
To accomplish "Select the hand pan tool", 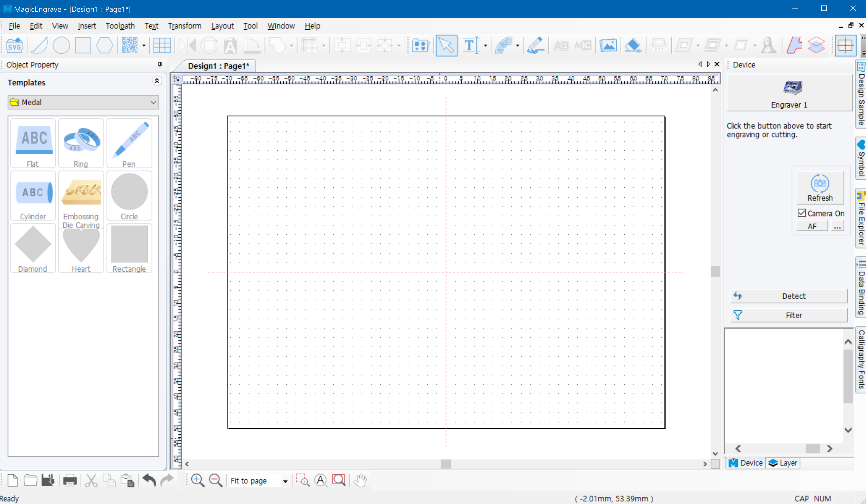I will tap(360, 480).
